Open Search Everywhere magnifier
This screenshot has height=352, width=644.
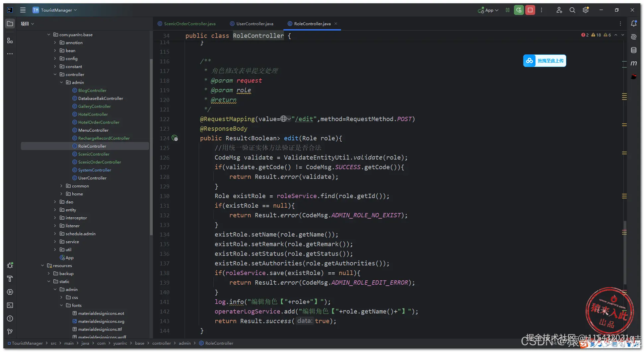point(572,10)
